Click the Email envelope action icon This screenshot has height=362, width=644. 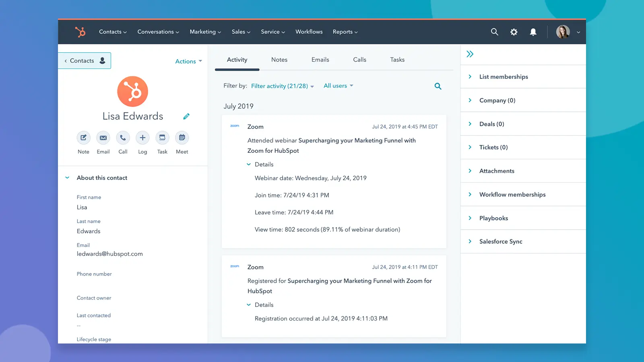point(103,138)
